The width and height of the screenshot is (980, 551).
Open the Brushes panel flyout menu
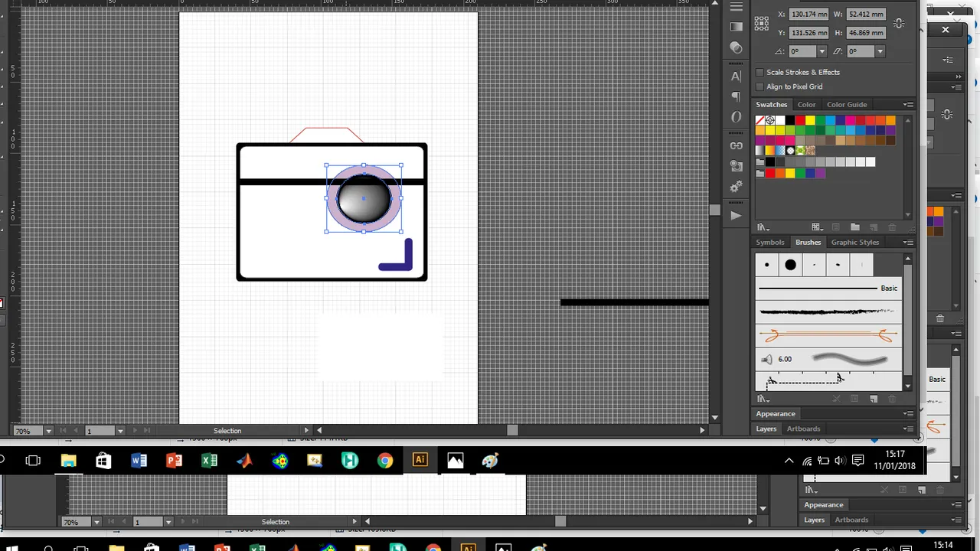click(x=908, y=243)
